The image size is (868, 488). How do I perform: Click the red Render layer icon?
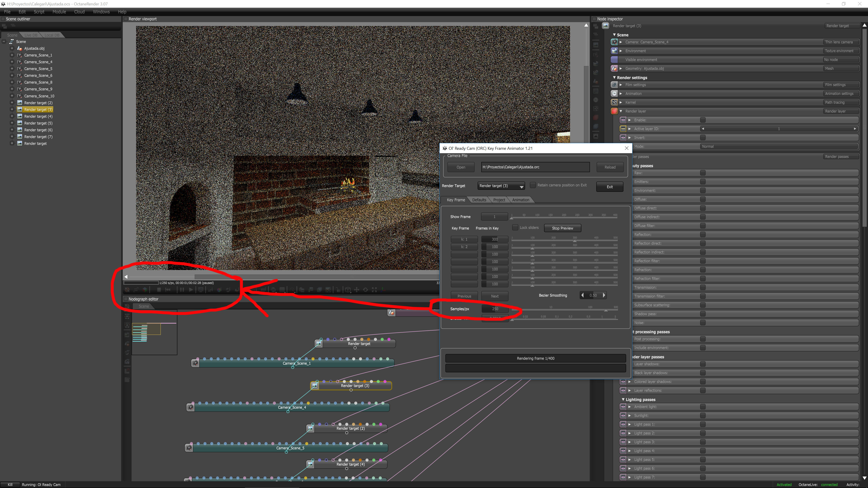(614, 111)
